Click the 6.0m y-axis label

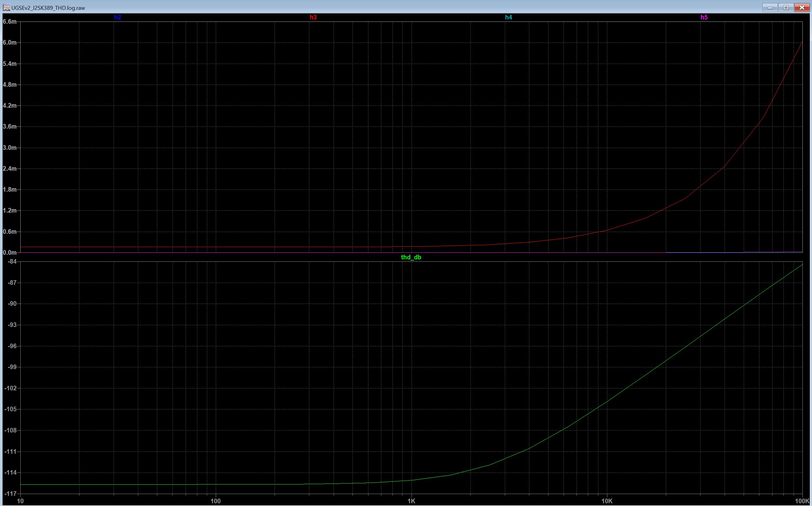pos(9,43)
